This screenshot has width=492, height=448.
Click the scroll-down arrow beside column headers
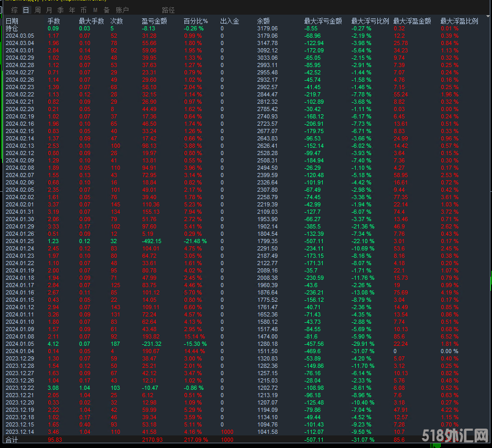tap(488, 16)
